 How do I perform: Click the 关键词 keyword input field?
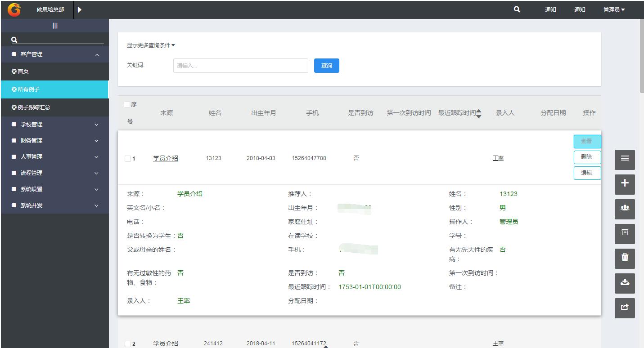[240, 66]
